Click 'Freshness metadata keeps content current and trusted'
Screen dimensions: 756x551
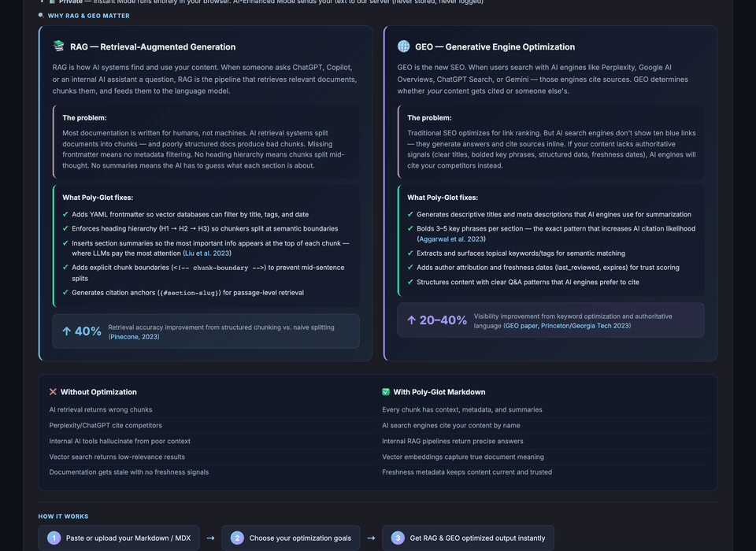pos(467,472)
